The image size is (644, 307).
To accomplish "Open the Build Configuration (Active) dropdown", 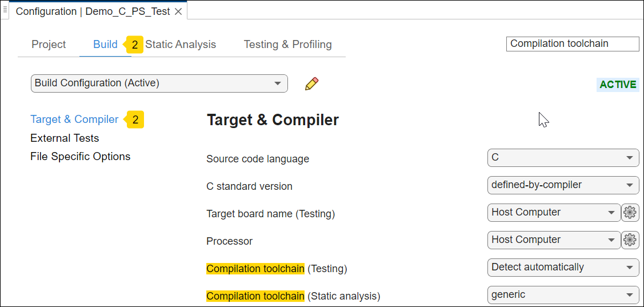I will click(x=159, y=83).
